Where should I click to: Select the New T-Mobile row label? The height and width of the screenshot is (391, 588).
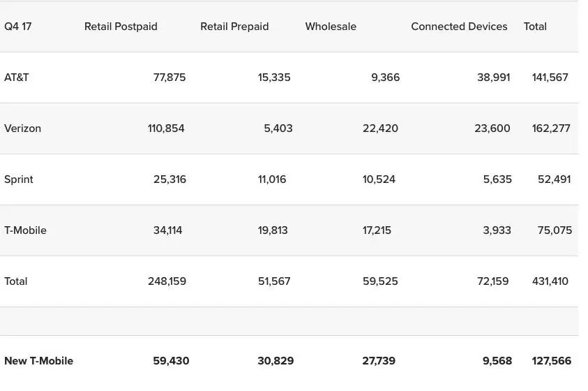pos(38,361)
